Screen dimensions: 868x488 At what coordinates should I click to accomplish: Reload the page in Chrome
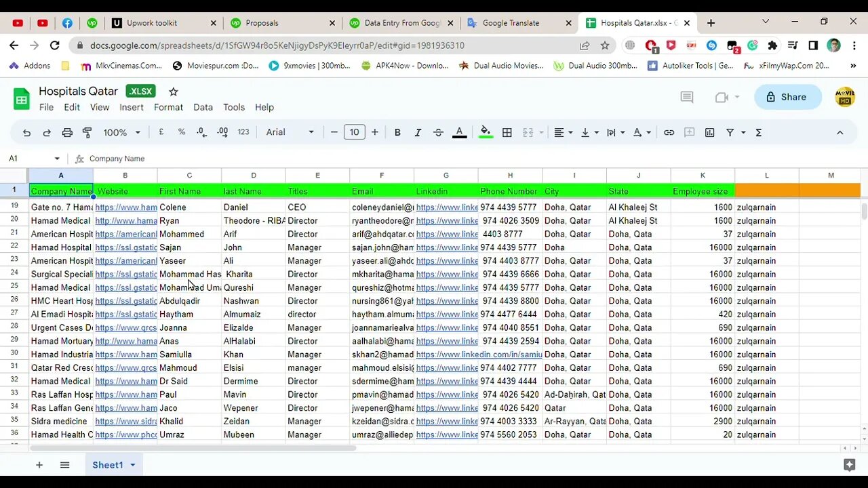tap(55, 45)
